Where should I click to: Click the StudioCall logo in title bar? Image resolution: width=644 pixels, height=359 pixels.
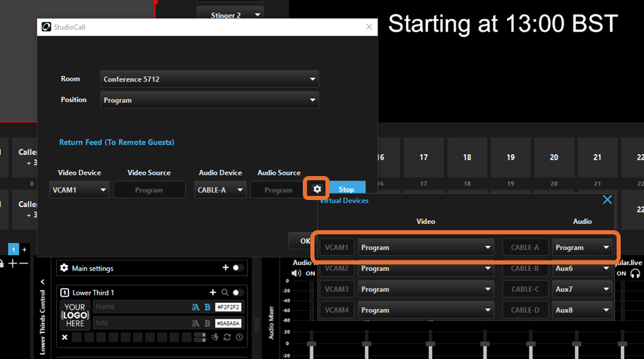coord(47,27)
